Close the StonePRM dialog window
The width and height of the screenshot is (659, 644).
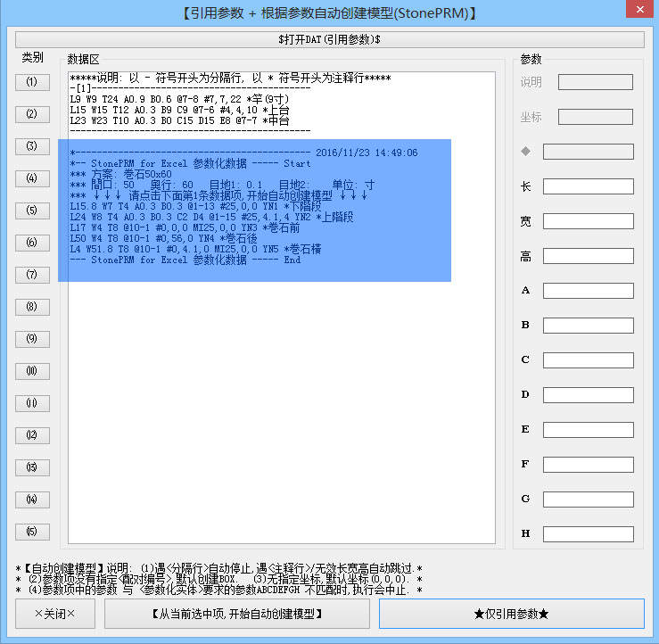(x=640, y=9)
